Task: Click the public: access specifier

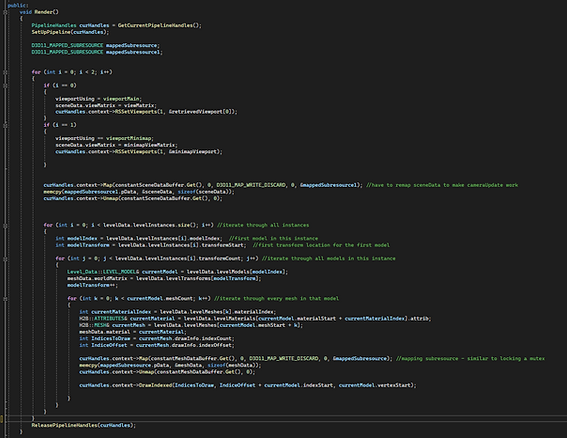Action: (x=17, y=5)
